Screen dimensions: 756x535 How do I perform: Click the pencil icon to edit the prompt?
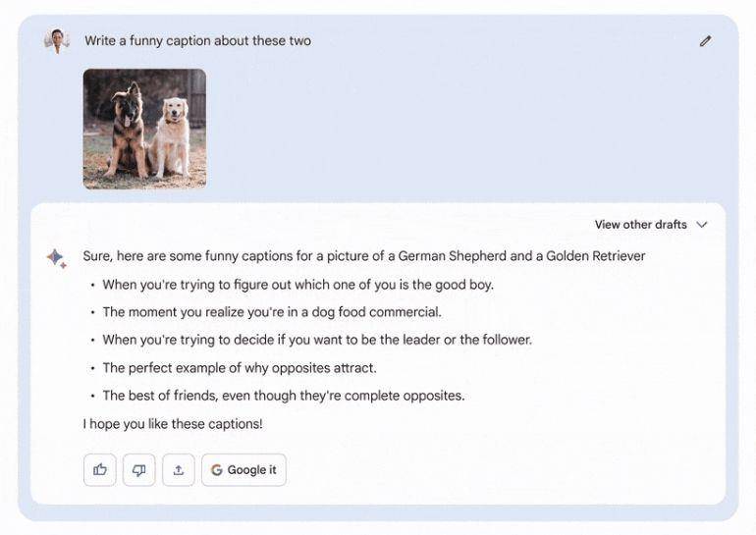705,41
